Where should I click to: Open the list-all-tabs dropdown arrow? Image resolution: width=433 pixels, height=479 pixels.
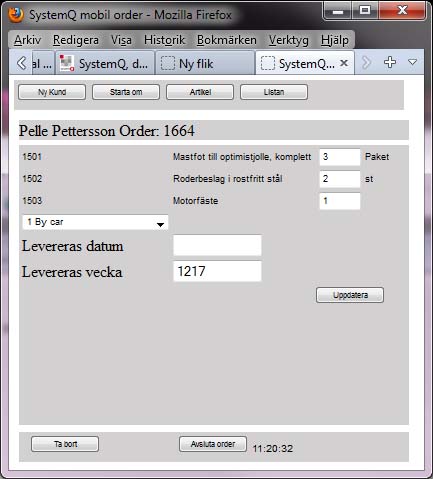[x=413, y=62]
